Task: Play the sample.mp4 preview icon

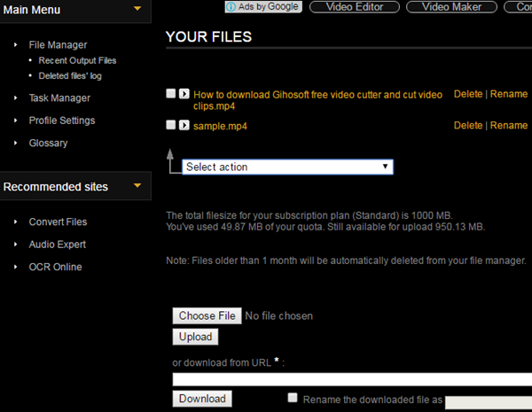Action: [x=184, y=126]
